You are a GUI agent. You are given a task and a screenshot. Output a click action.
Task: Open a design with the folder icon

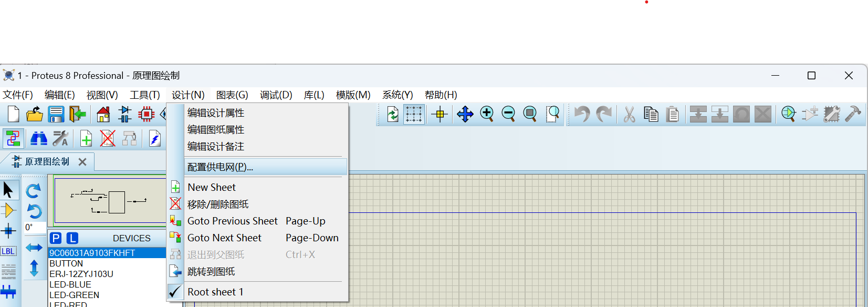(35, 114)
